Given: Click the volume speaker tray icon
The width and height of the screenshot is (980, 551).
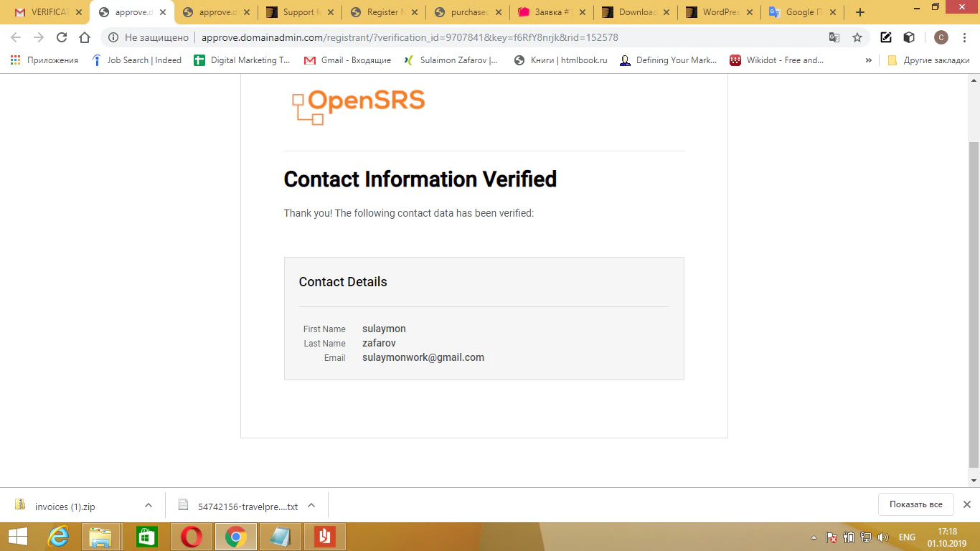Looking at the screenshot, I should coord(883,537).
